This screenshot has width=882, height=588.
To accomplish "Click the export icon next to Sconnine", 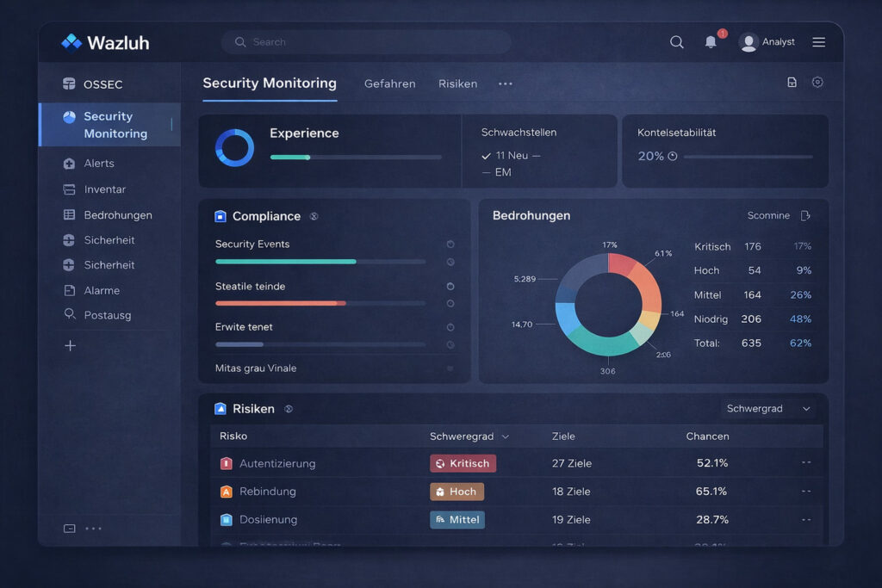I will pyautogui.click(x=805, y=215).
